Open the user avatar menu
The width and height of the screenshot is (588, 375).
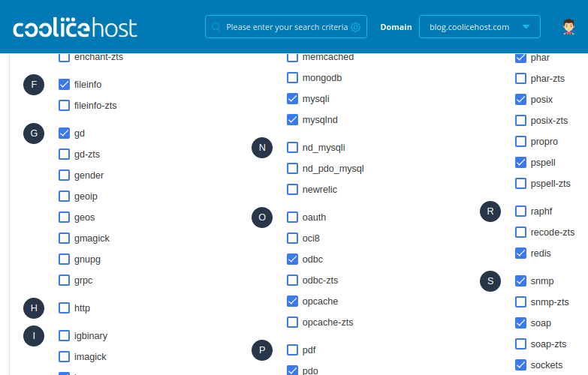tap(568, 27)
